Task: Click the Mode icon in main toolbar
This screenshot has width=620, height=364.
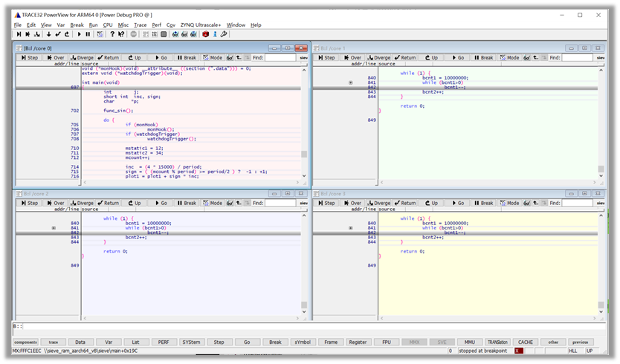Action: 100,34
